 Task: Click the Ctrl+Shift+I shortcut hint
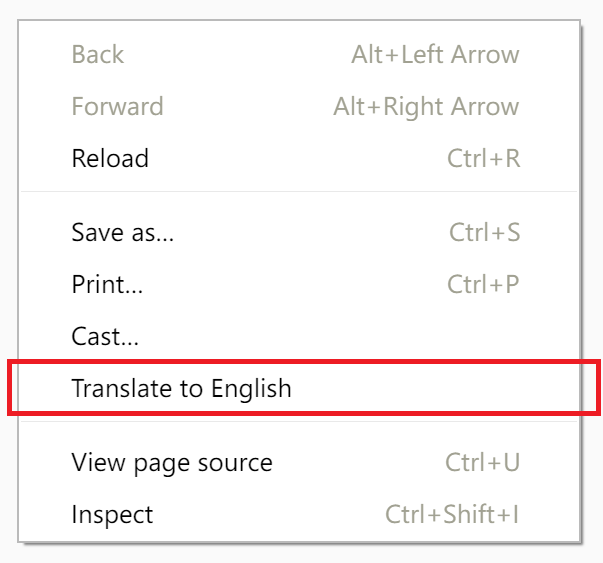point(452,515)
